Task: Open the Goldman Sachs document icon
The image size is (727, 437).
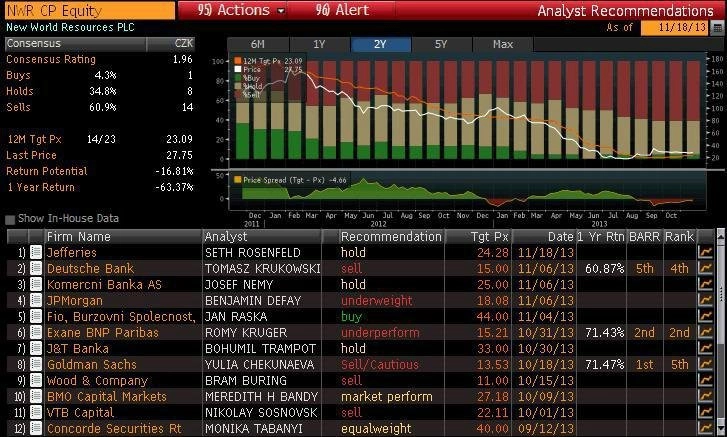Action: (x=36, y=364)
